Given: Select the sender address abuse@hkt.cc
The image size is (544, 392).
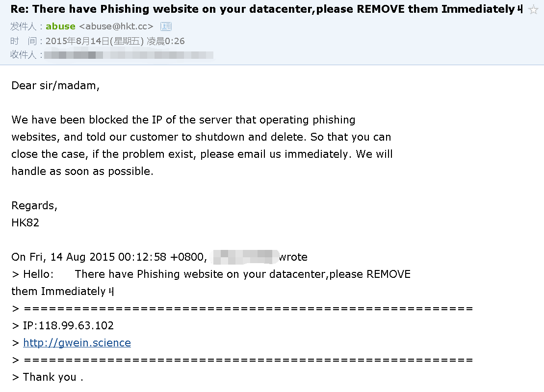Looking at the screenshot, I should click(116, 26).
